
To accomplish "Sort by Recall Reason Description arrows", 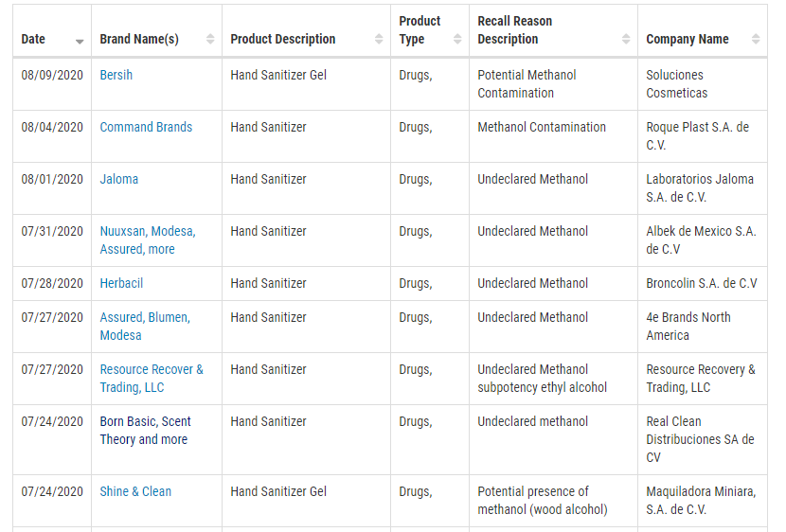I will point(626,39).
